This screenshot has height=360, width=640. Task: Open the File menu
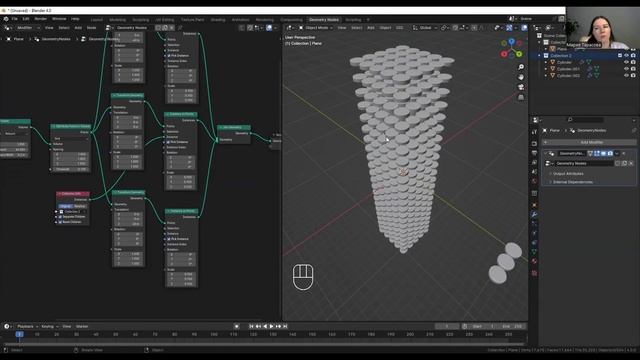click(x=15, y=19)
